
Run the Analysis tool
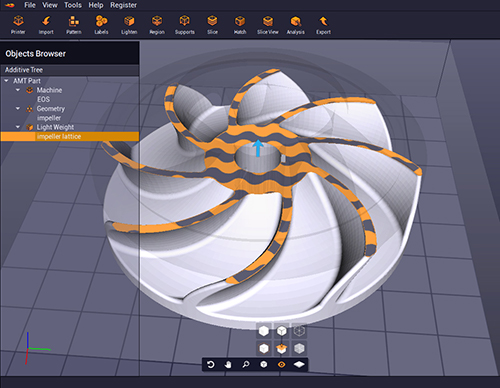point(296,24)
